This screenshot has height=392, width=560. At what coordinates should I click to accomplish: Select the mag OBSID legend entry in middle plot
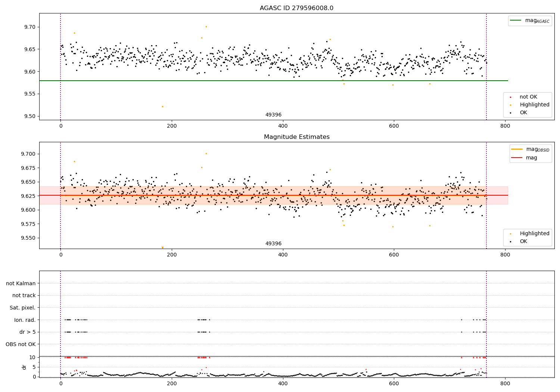[x=531, y=149]
